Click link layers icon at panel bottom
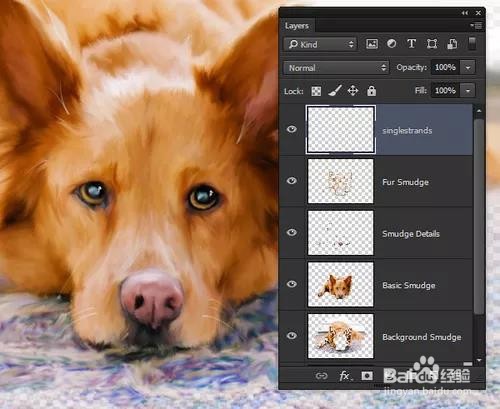This screenshot has height=409, width=500. 322,376
